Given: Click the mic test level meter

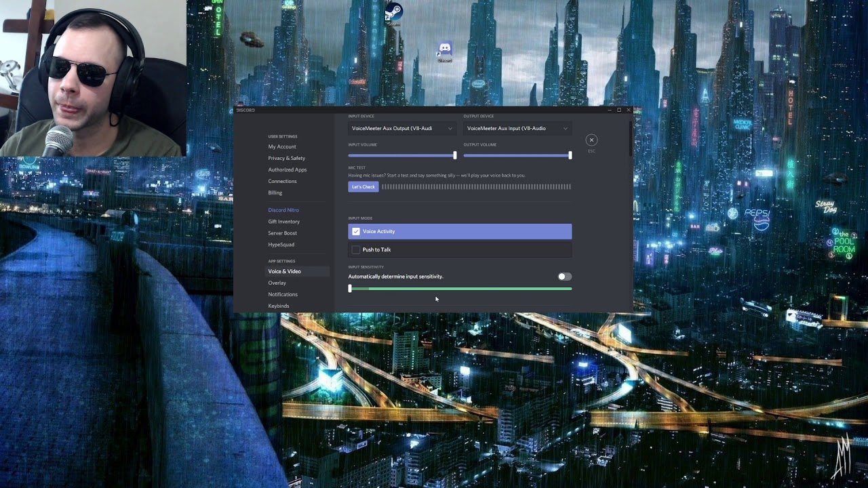Looking at the screenshot, I should [x=476, y=187].
